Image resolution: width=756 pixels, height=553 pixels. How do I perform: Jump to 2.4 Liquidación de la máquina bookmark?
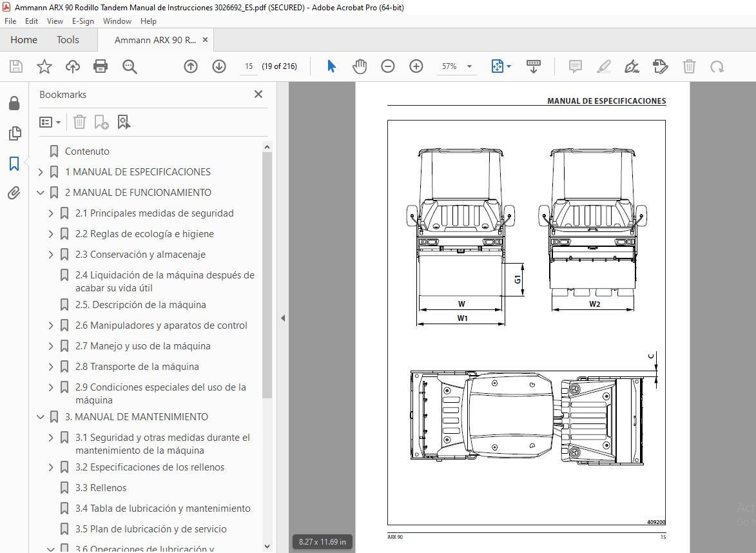click(165, 282)
